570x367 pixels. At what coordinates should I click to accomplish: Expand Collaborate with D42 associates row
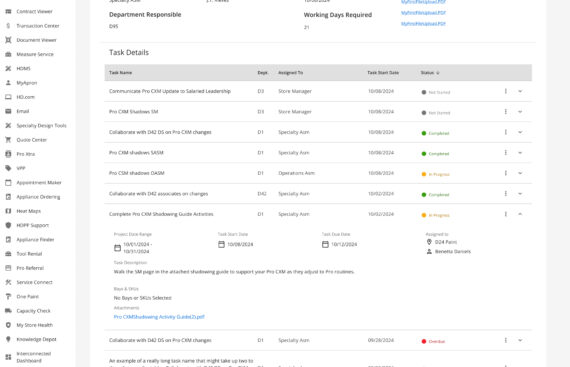pos(520,194)
